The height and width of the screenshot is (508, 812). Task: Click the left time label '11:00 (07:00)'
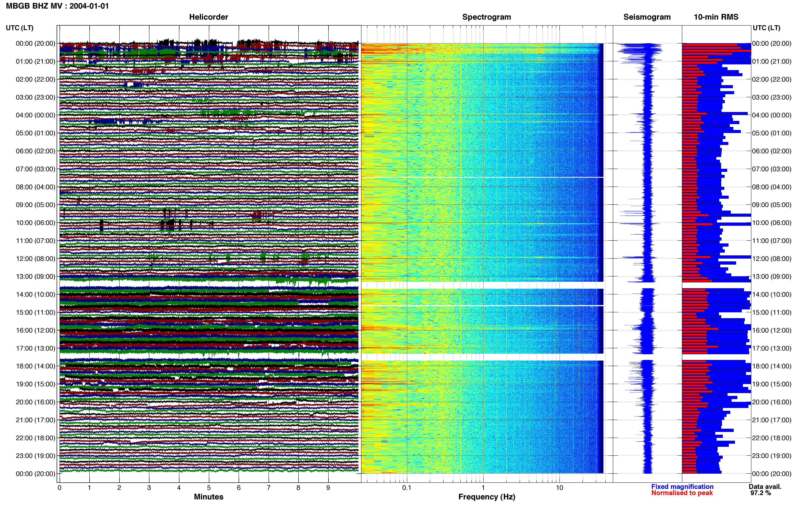pyautogui.click(x=36, y=240)
